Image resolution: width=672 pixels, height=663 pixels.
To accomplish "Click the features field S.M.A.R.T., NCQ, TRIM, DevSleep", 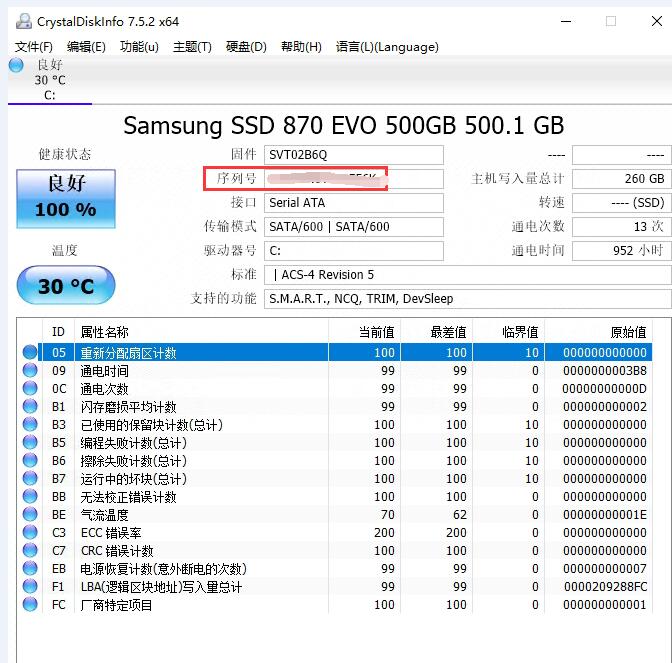I will 468,299.
